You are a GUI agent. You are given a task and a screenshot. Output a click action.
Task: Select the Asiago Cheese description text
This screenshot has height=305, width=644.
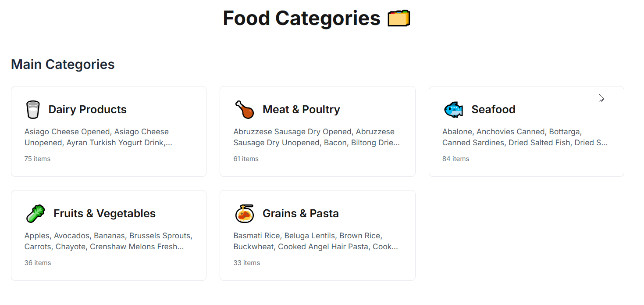tap(98, 137)
